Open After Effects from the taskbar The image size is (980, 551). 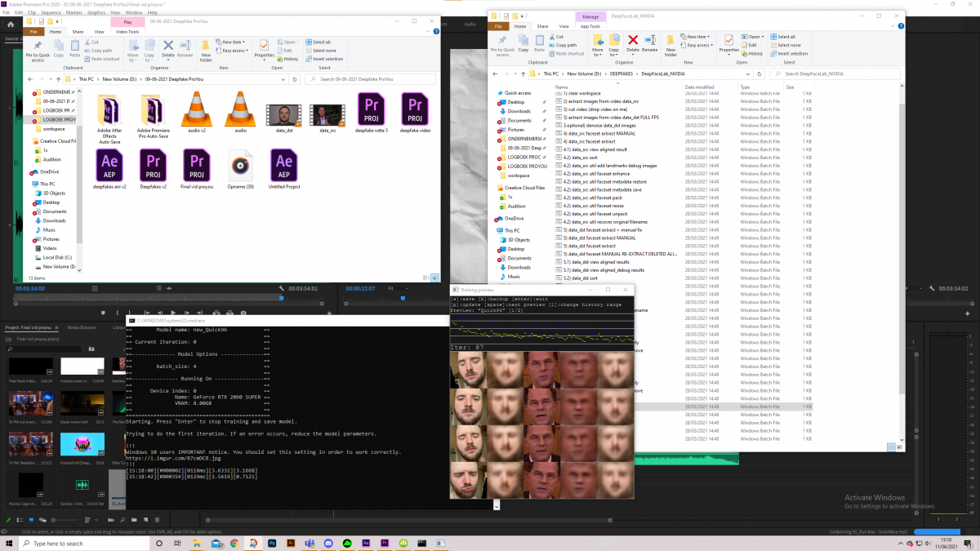(x=366, y=543)
